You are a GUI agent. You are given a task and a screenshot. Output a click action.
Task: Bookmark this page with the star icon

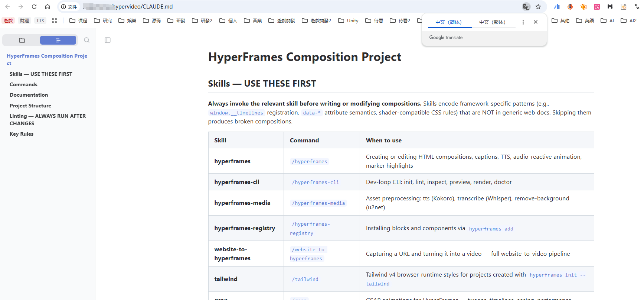click(x=538, y=7)
